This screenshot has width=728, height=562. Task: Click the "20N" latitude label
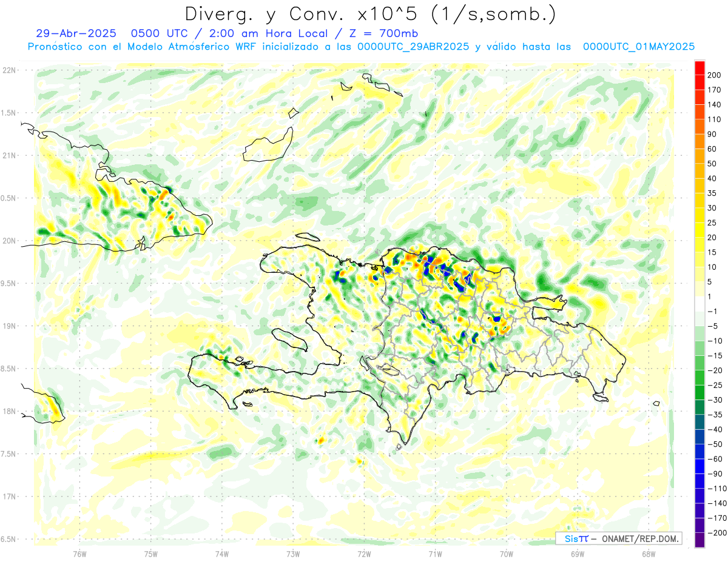[9, 241]
